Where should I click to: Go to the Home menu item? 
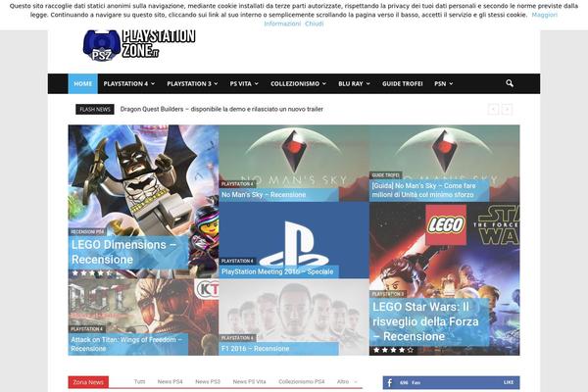pos(83,83)
